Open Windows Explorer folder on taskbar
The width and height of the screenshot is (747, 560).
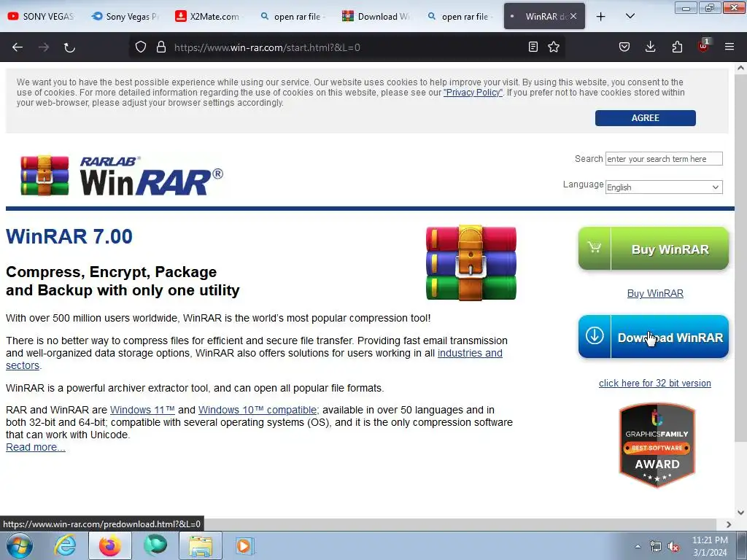(x=201, y=545)
